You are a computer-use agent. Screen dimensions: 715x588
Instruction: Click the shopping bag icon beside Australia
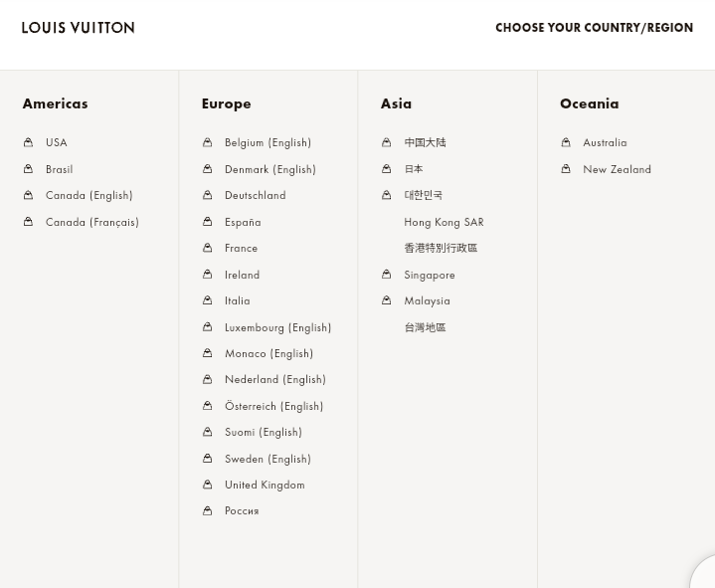[x=565, y=142]
